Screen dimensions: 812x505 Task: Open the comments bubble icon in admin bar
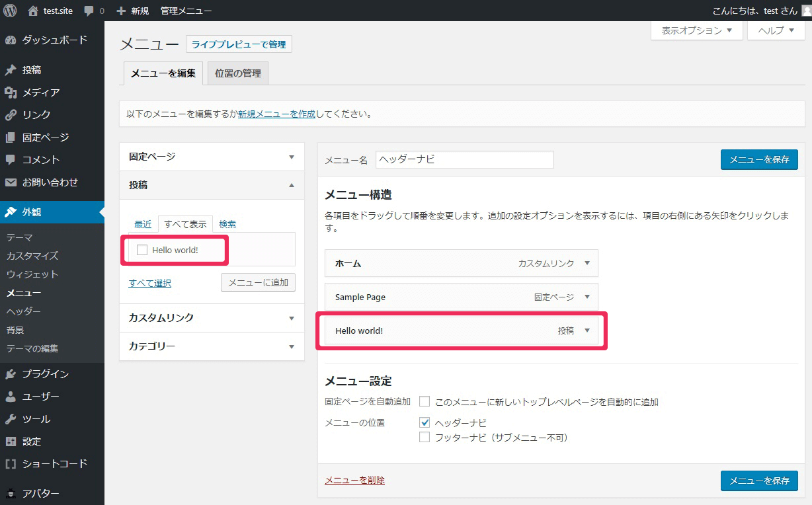pos(89,11)
